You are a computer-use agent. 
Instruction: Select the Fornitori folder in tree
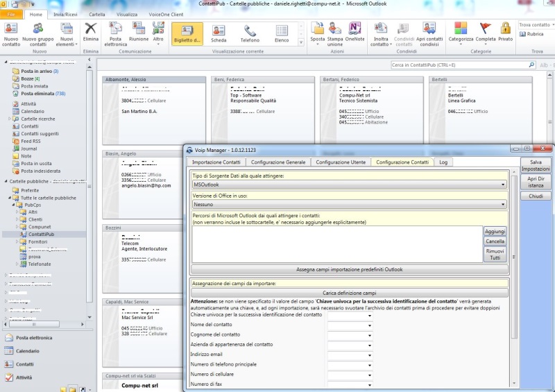[x=38, y=242]
